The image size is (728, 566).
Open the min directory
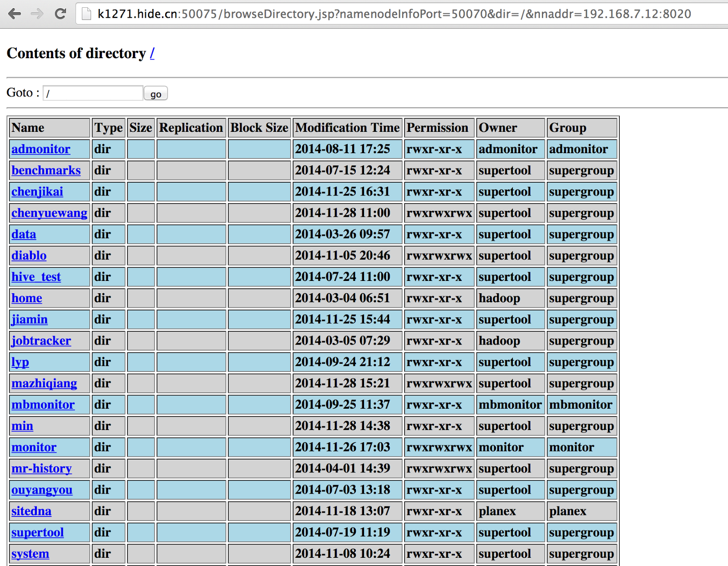tap(22, 426)
